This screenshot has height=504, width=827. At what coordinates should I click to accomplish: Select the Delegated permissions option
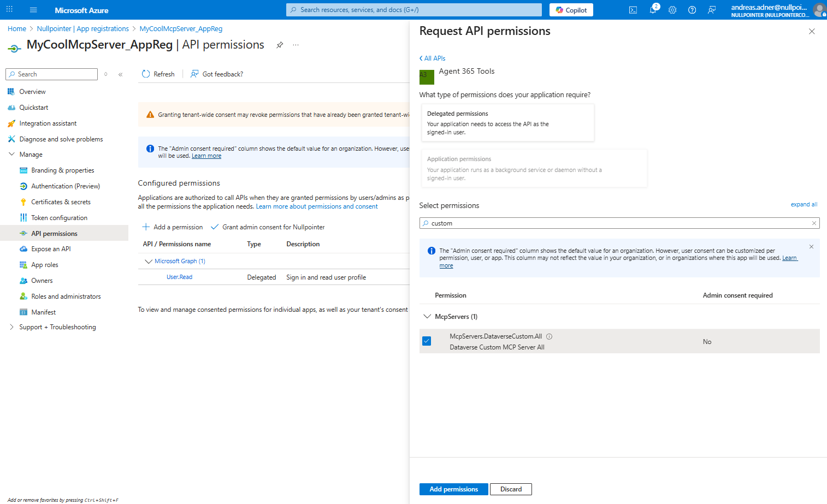pos(507,123)
